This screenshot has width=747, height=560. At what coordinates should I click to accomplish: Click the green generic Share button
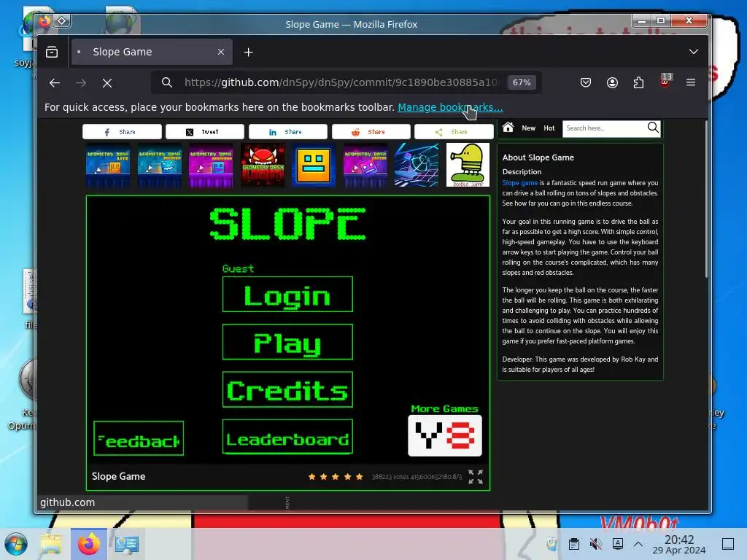[x=454, y=132]
